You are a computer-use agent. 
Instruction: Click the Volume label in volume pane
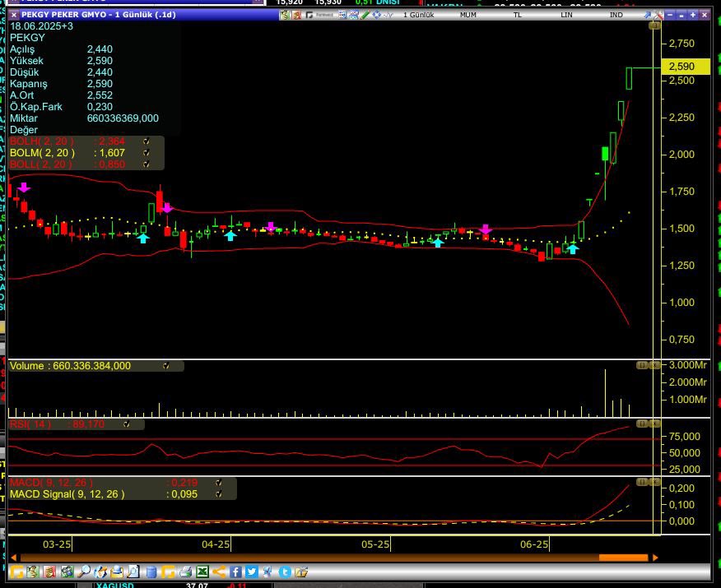click(26, 366)
